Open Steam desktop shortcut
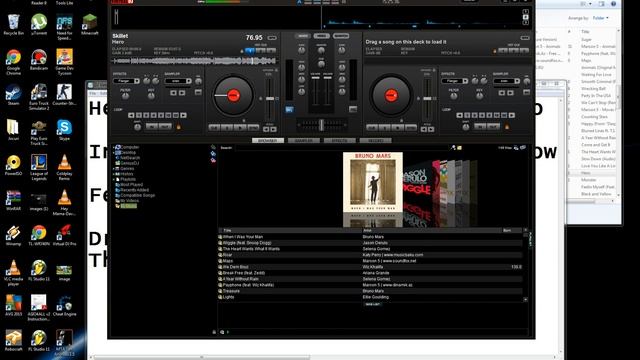 (x=13, y=95)
